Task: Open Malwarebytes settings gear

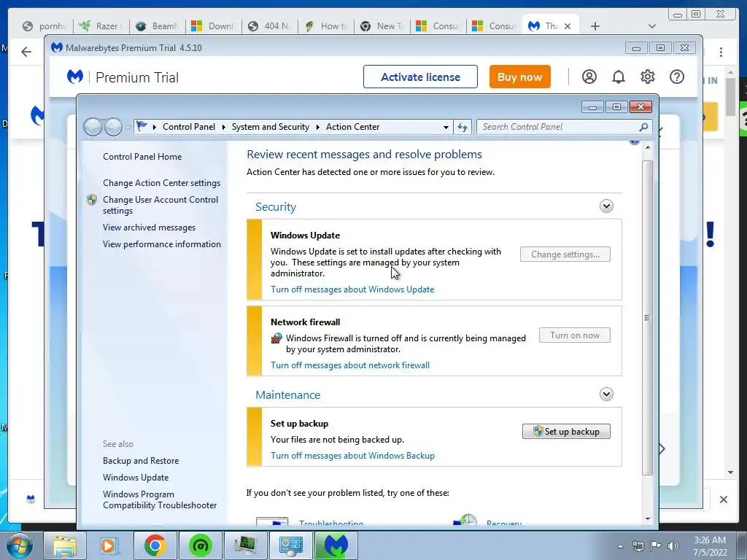Action: [648, 77]
